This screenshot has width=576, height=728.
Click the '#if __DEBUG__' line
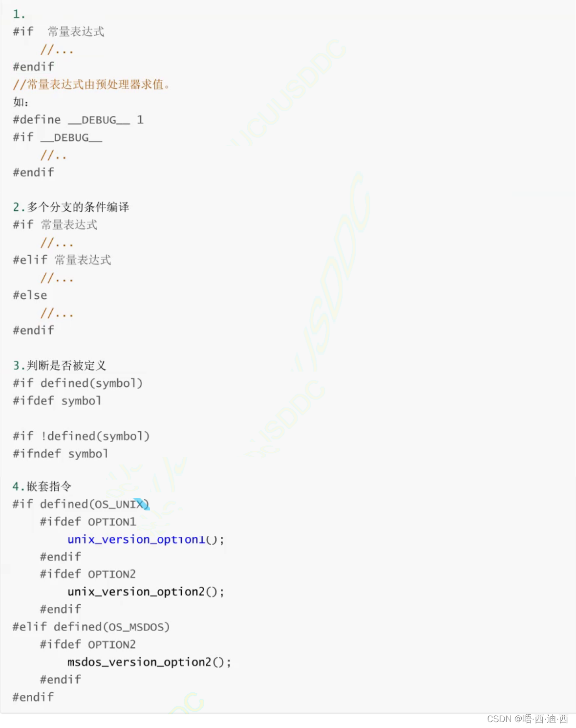pos(58,137)
